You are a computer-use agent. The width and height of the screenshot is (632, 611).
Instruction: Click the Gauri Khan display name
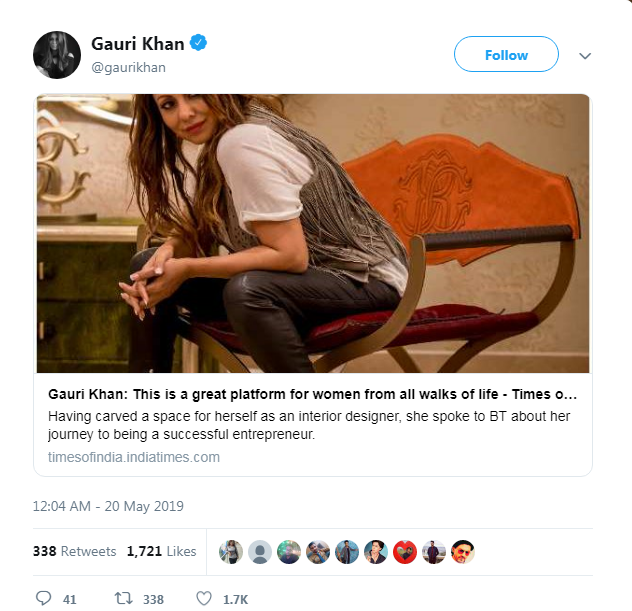click(x=138, y=44)
